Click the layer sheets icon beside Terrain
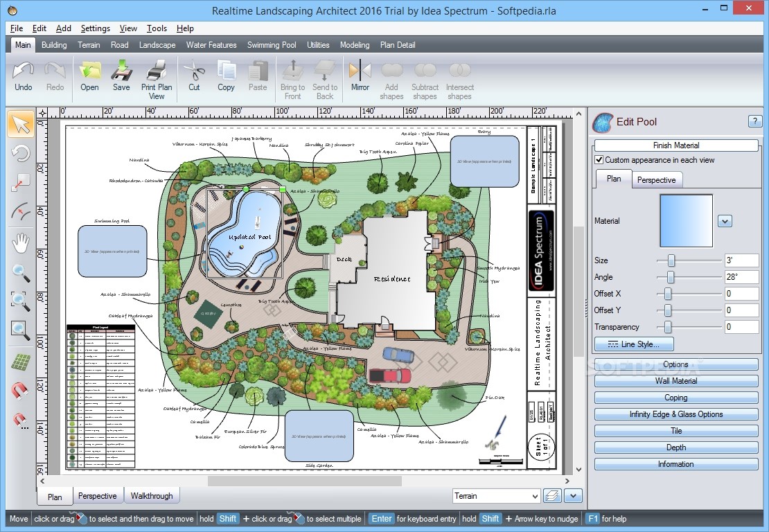The image size is (769, 532). (x=552, y=496)
